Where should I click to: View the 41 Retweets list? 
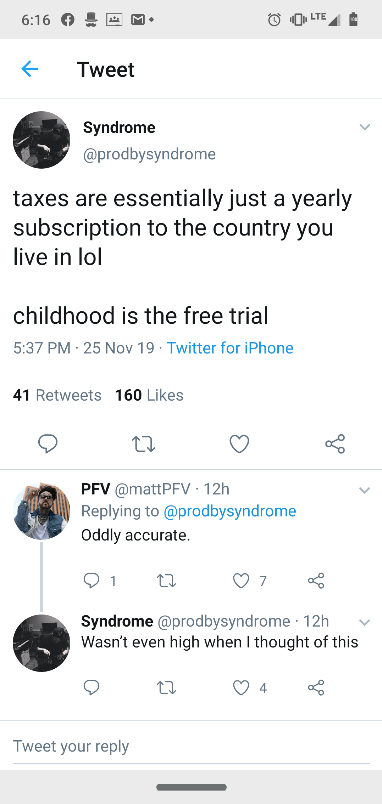tap(57, 395)
